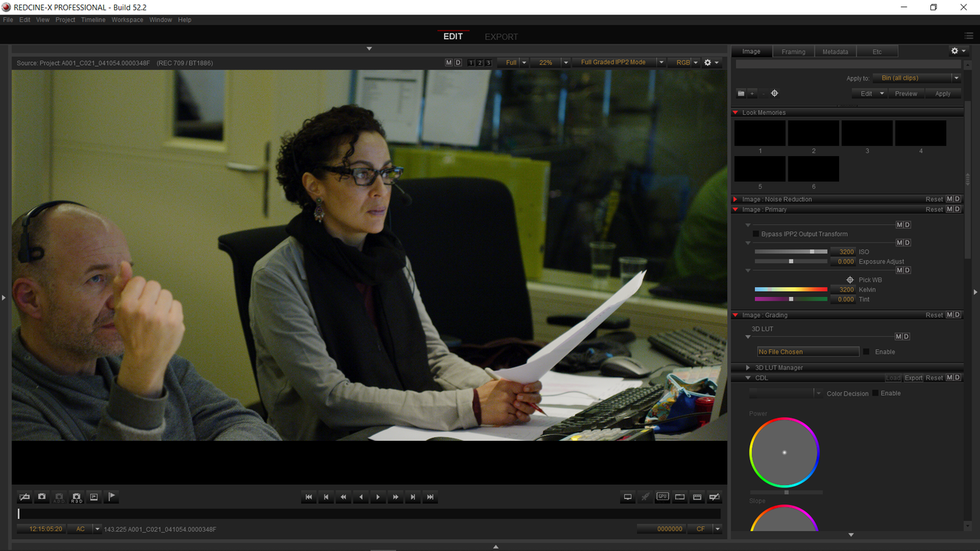Open the File menu
Screen dimensions: 980x551
click(x=8, y=20)
